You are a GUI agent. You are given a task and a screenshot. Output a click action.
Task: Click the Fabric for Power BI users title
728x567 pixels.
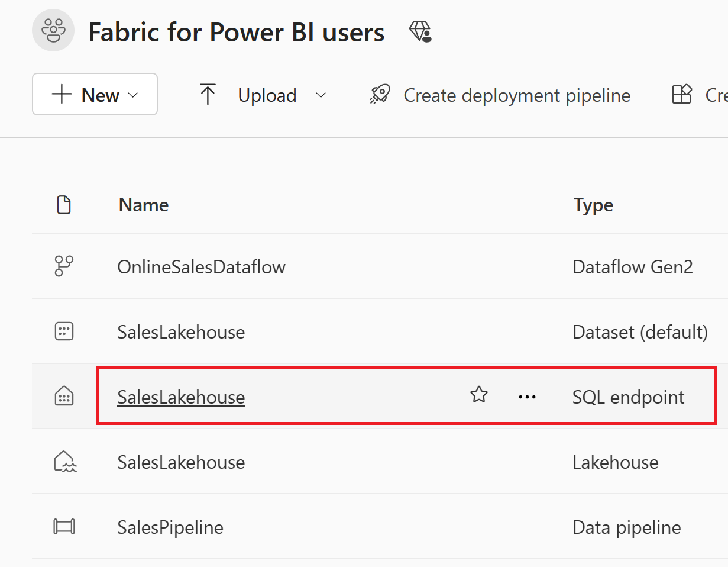237,32
